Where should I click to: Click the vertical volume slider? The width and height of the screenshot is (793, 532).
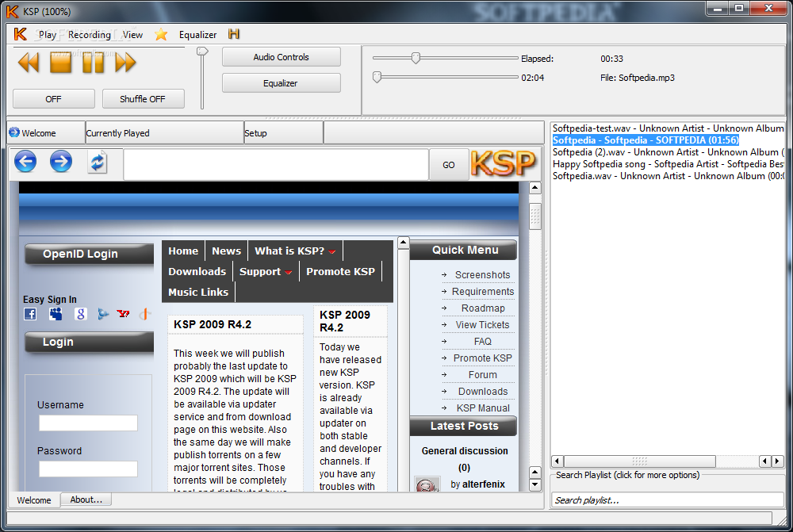point(202,78)
